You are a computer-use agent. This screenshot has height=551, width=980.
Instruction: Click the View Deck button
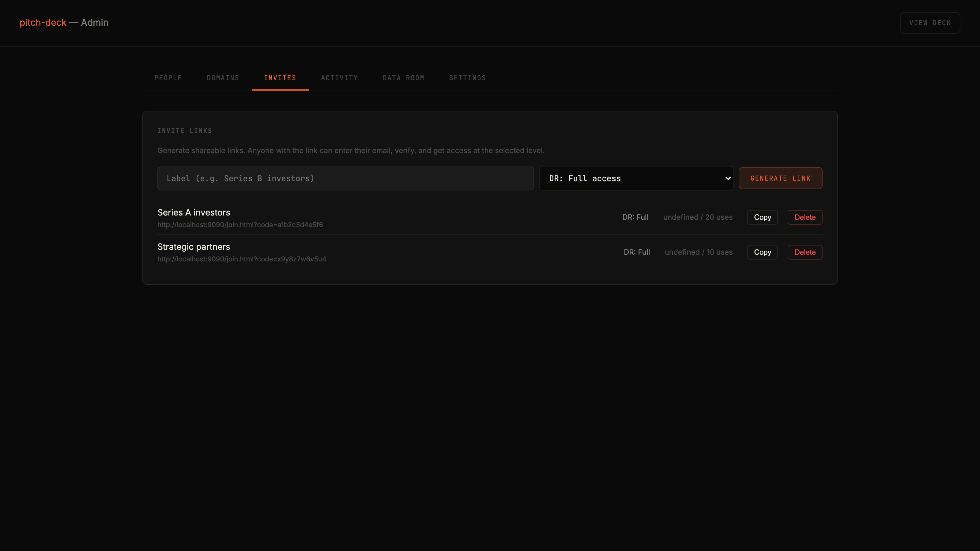point(930,22)
